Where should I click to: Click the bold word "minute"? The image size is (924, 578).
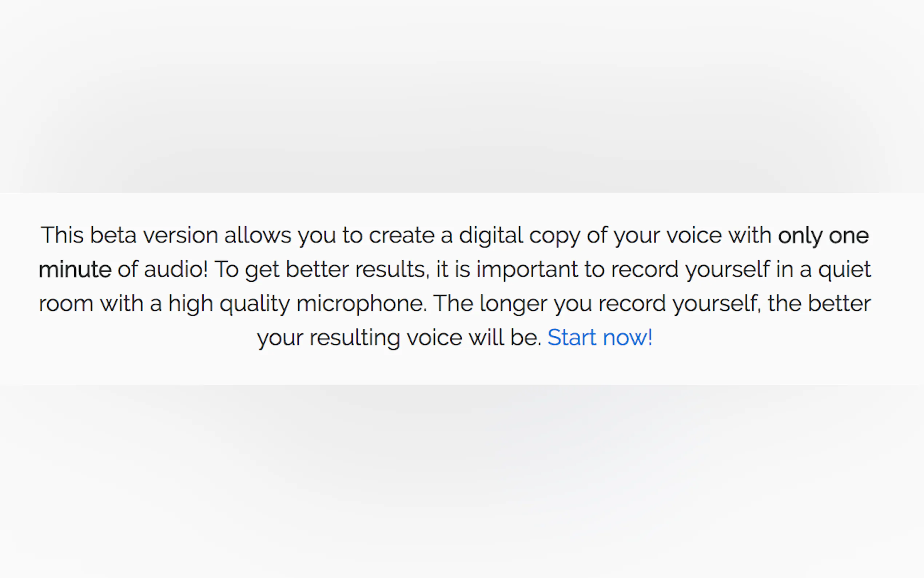[75, 269]
